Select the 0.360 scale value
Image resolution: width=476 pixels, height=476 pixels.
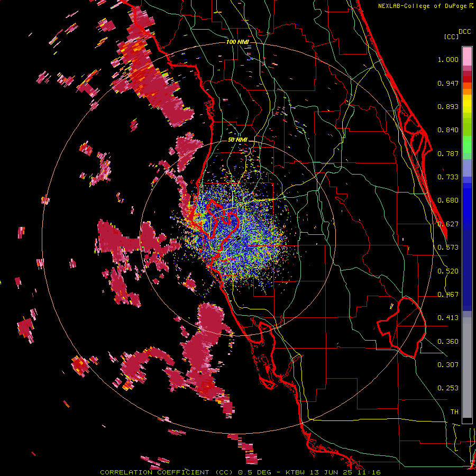[x=448, y=342]
